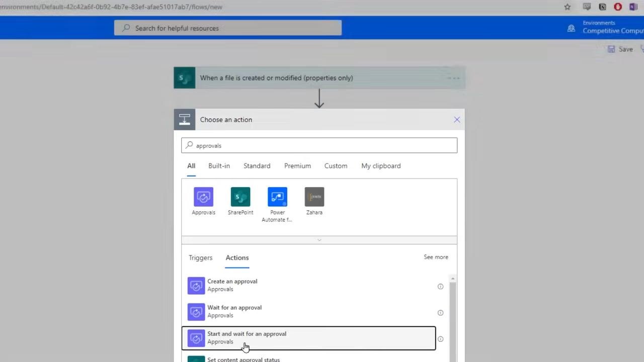
Task: Open the Actions tab
Action: (x=237, y=257)
